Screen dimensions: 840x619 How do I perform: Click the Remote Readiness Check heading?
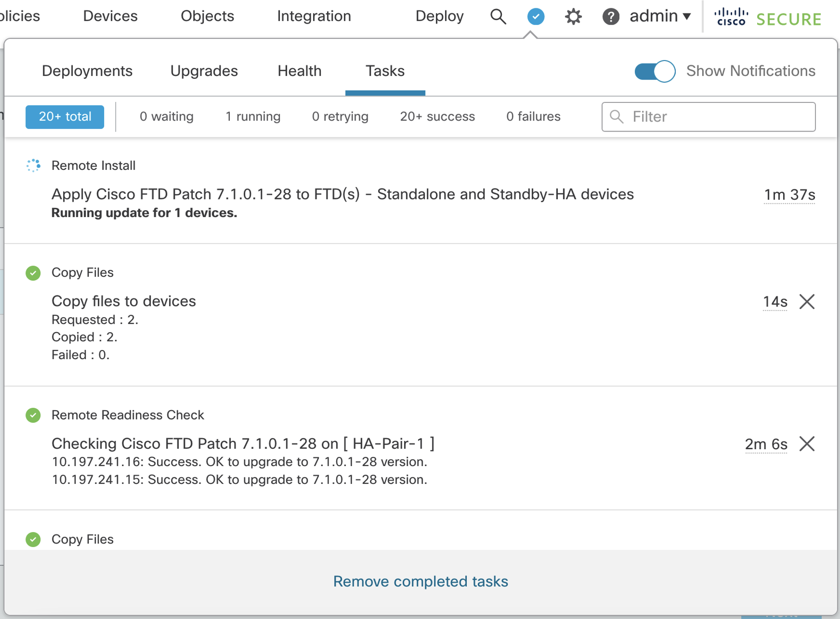[x=127, y=415]
